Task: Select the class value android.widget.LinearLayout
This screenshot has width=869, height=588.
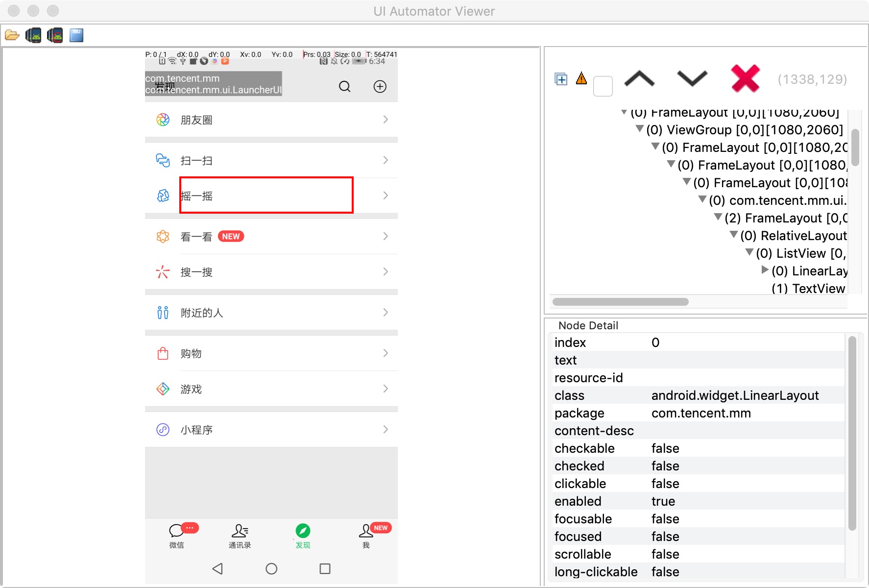Action: coord(735,395)
